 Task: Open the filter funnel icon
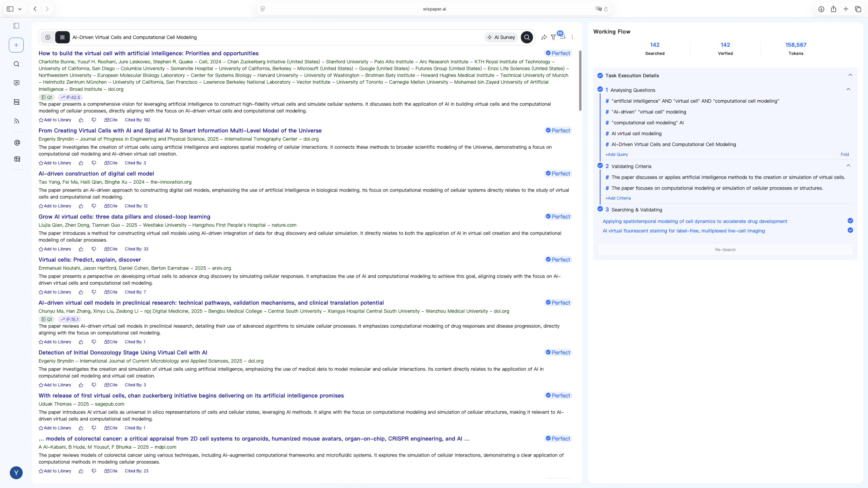[x=553, y=37]
